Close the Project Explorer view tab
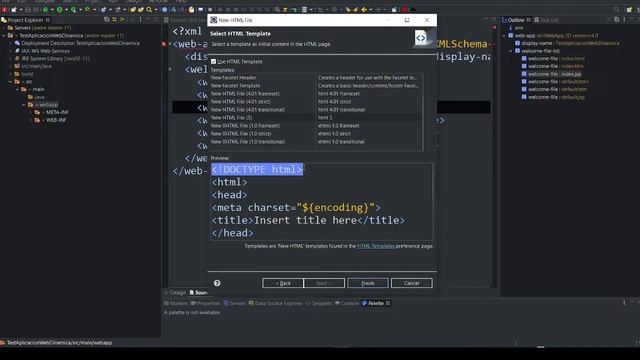Screen dimensions: 640x360 (48, 20)
